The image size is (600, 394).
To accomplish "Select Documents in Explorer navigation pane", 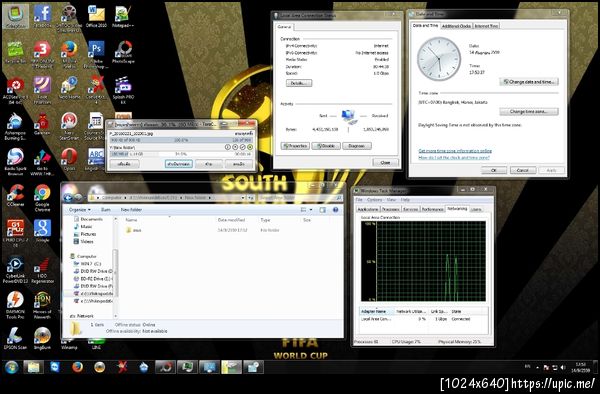I will pos(88,219).
